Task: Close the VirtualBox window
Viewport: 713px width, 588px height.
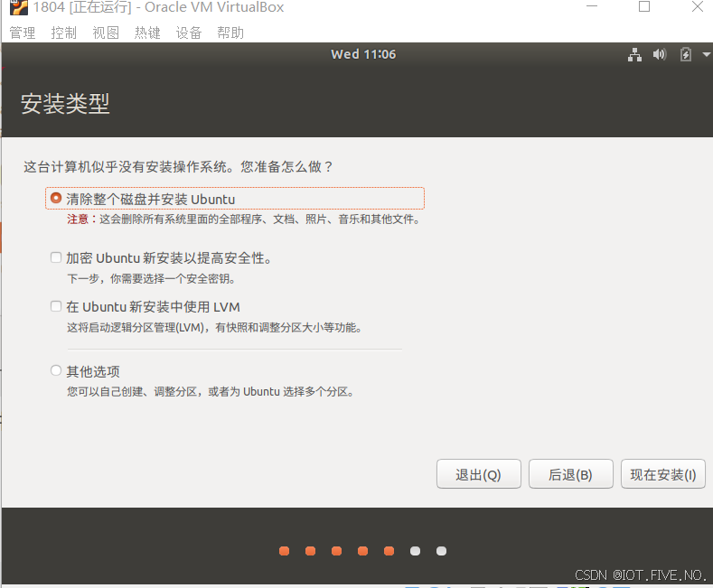Action: (x=698, y=7)
